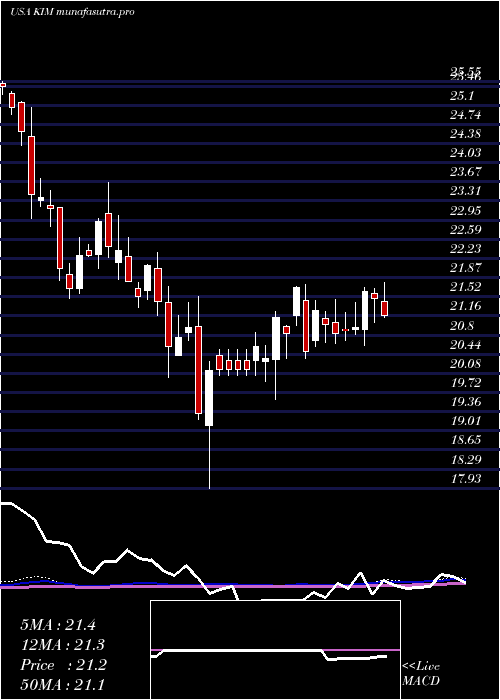Select the 21.87 price axis label
The height and width of the screenshot is (700, 500).
click(x=466, y=267)
